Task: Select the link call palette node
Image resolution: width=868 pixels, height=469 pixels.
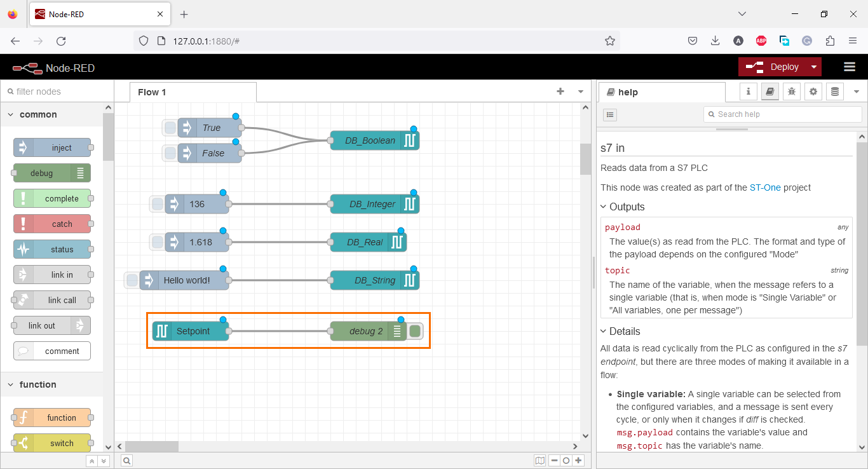Action: pos(52,300)
